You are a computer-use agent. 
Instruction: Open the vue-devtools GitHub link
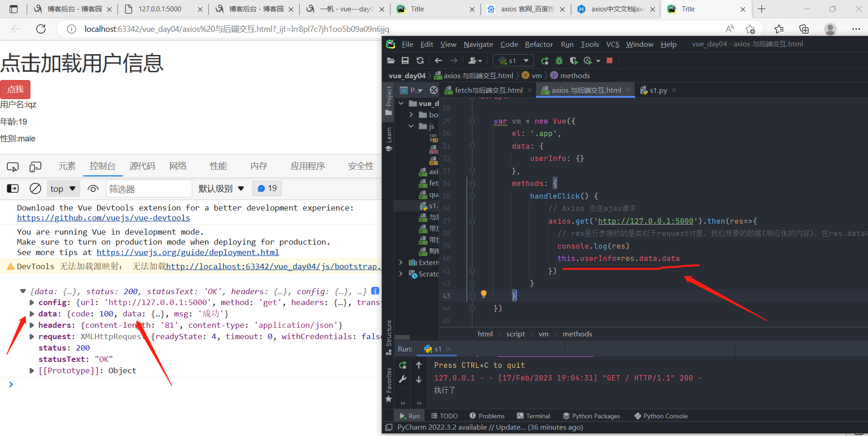[x=104, y=218]
